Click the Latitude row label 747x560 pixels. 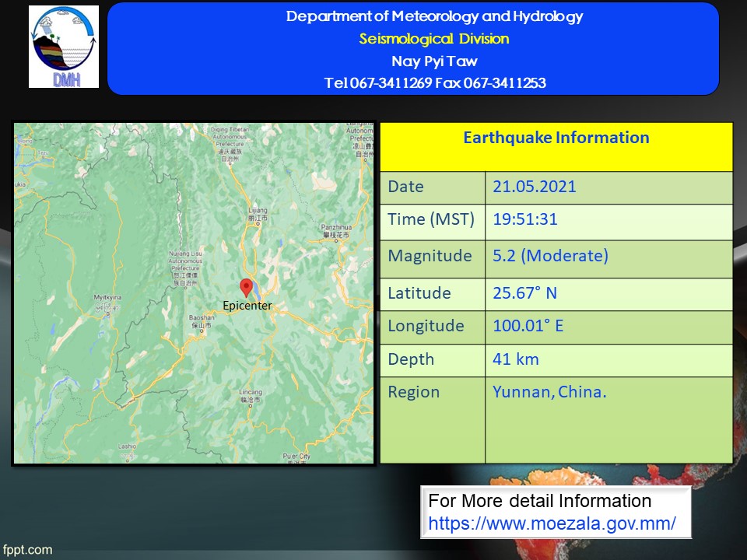(x=419, y=293)
